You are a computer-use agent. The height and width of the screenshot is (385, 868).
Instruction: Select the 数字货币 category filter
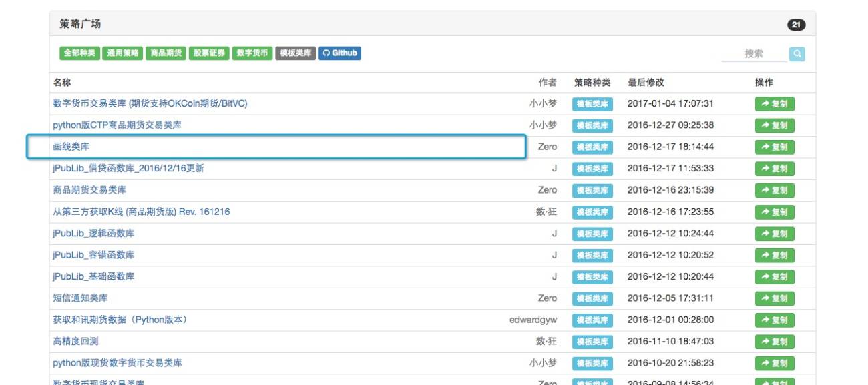pyautogui.click(x=252, y=53)
